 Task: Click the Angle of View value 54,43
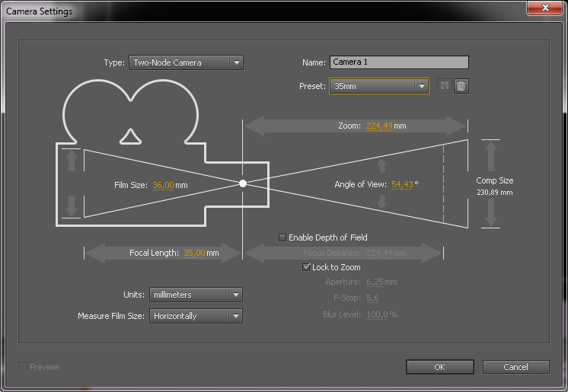(402, 184)
